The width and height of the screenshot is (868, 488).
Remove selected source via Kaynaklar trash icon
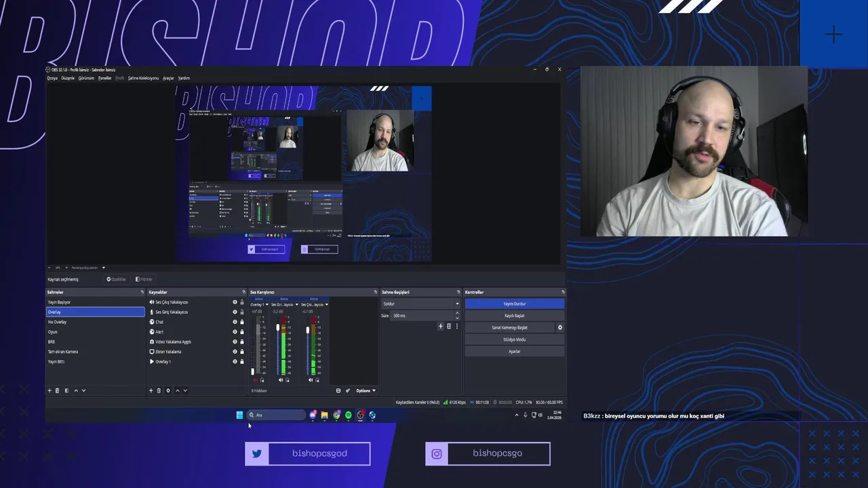click(x=159, y=390)
